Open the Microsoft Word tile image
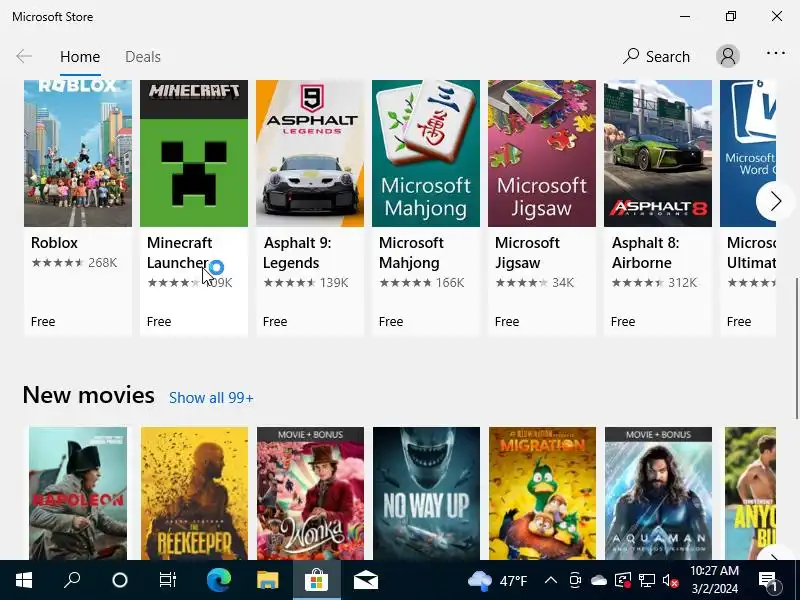800x600 pixels. click(748, 153)
